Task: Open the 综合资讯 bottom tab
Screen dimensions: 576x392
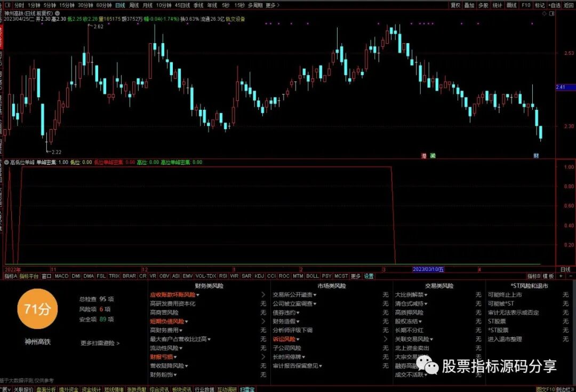Action: click(x=159, y=389)
